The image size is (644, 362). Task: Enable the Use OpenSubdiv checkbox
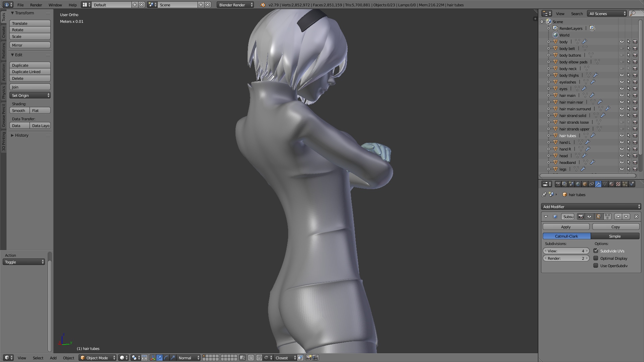[x=596, y=265]
